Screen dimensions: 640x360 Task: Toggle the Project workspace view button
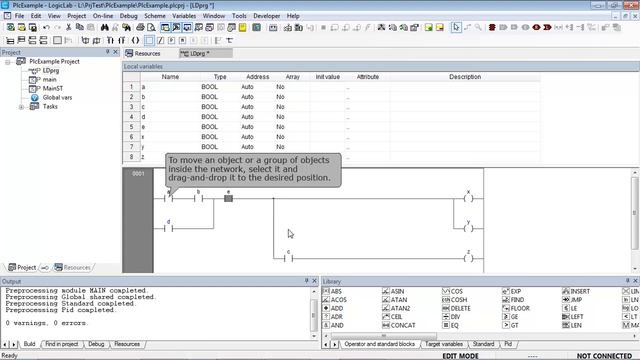pos(165,27)
